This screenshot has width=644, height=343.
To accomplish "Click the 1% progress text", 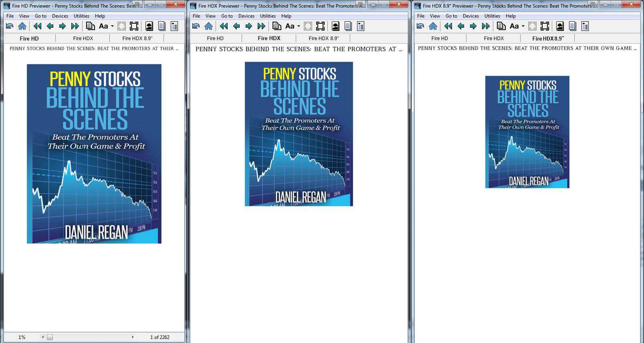I will click(22, 337).
